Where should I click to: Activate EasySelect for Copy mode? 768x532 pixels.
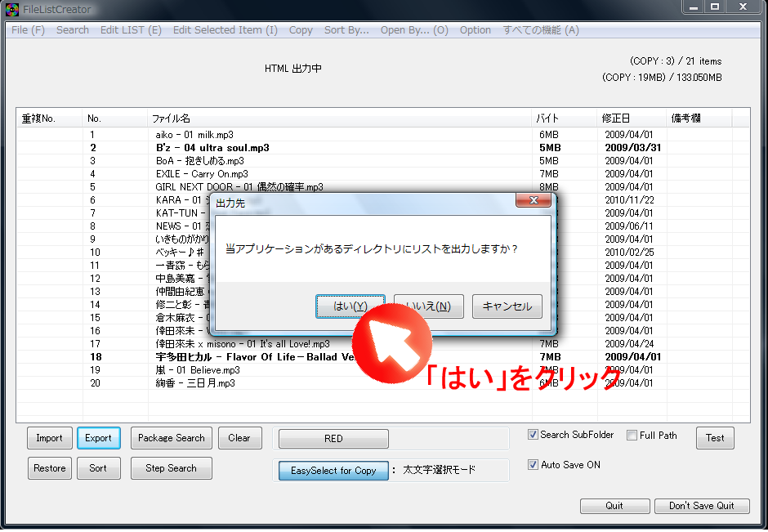333,470
